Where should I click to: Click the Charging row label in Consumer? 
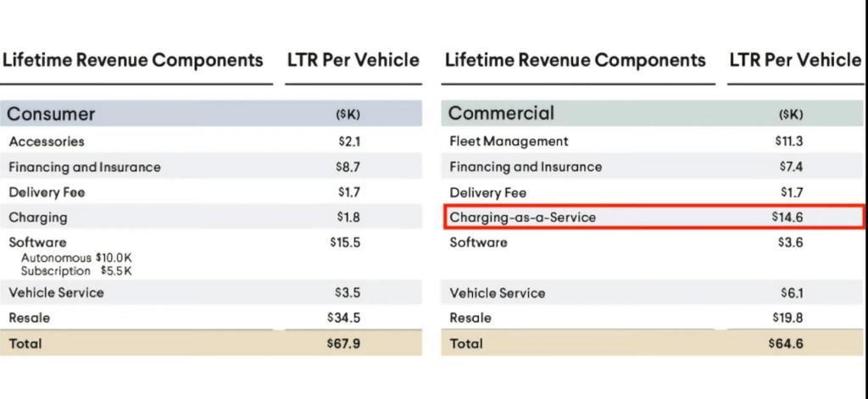pyautogui.click(x=37, y=218)
